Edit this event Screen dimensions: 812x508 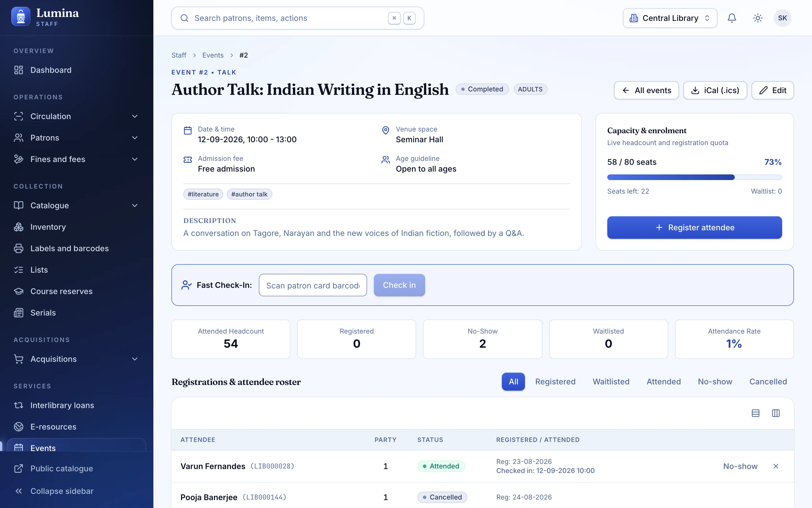click(773, 90)
